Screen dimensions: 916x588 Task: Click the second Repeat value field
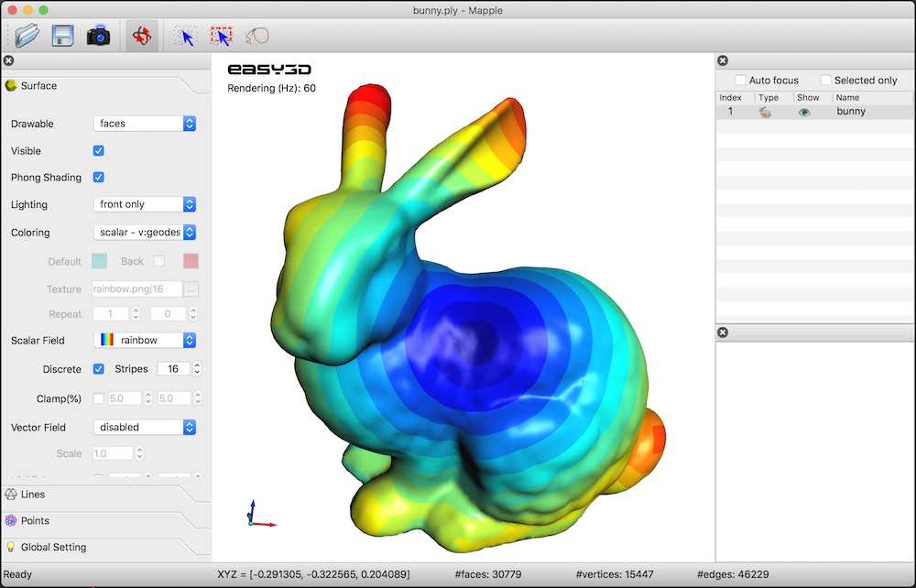pyautogui.click(x=168, y=314)
